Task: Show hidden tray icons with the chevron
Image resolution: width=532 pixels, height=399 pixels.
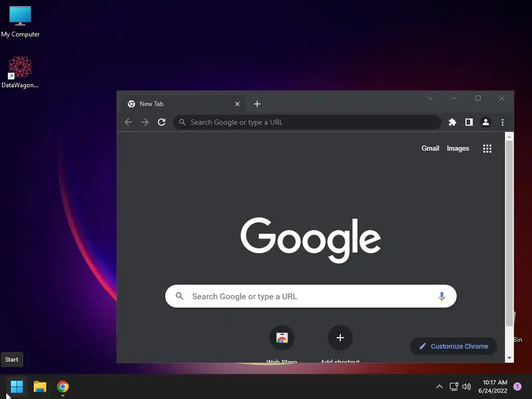Action: click(439, 387)
